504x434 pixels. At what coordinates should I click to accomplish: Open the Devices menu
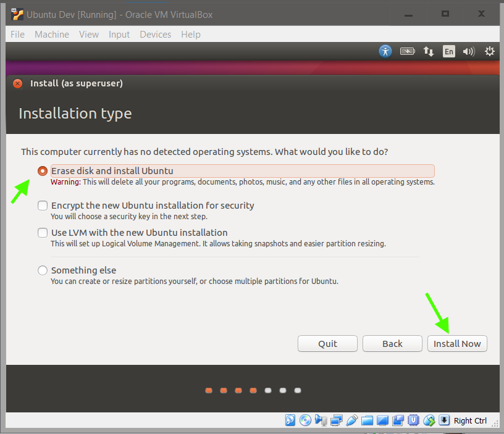click(155, 35)
